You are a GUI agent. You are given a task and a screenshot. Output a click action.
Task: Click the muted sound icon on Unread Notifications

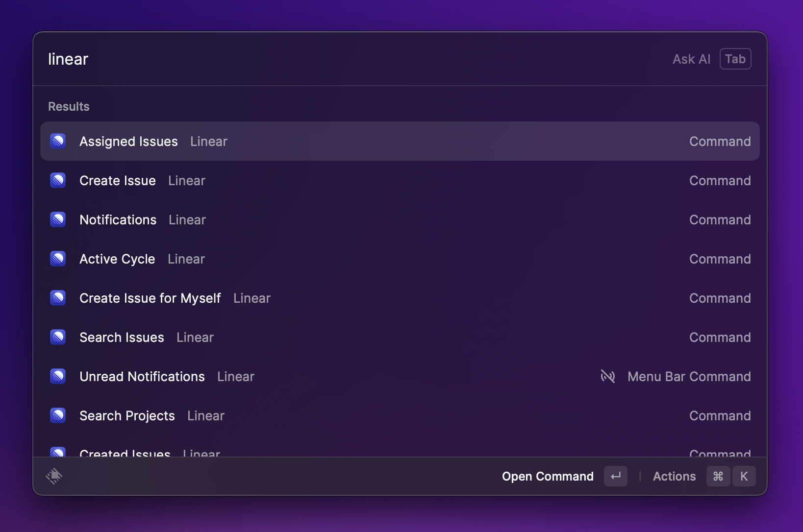[608, 376]
